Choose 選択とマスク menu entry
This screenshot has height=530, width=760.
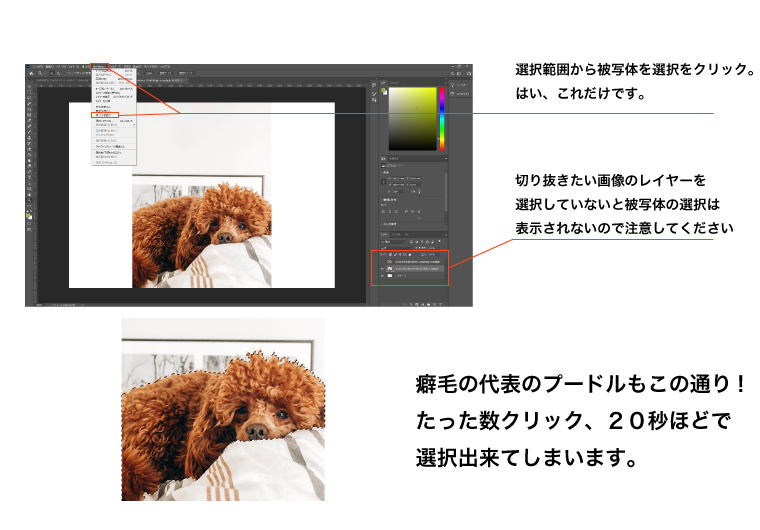114,121
